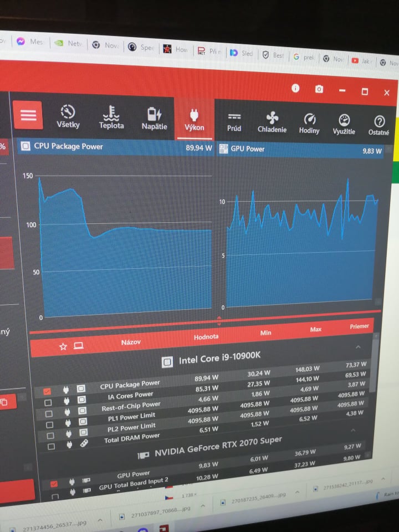The image size is (399, 532).
Task: Switch to the Hodiny tab
Action: click(309, 123)
